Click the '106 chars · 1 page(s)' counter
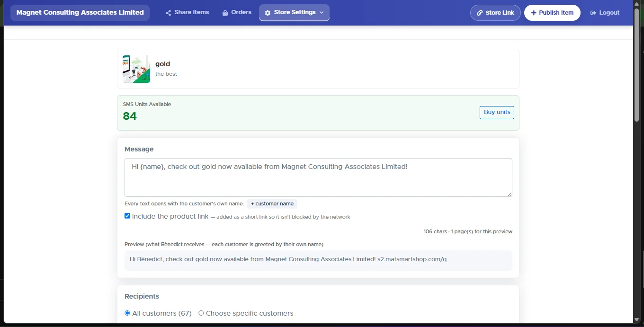The image size is (644, 327). tap(468, 232)
